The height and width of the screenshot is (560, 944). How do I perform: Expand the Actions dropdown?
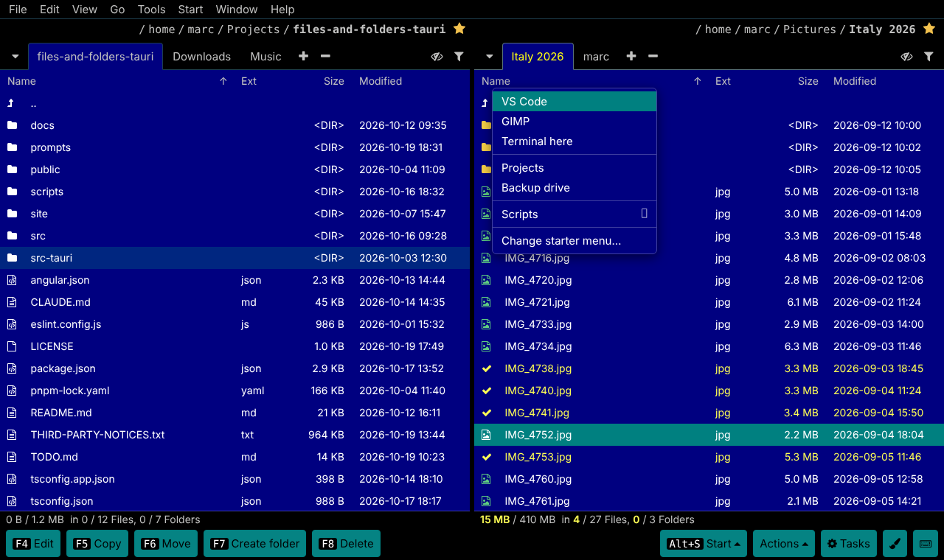(x=783, y=544)
